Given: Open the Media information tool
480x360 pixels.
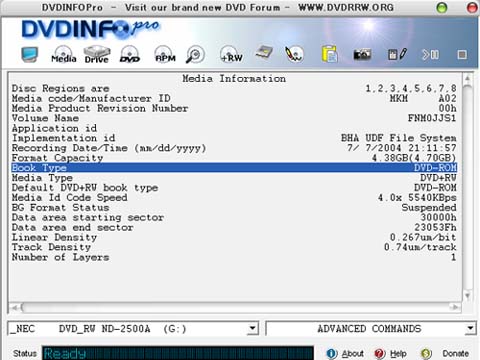Looking at the screenshot, I should click(x=64, y=54).
